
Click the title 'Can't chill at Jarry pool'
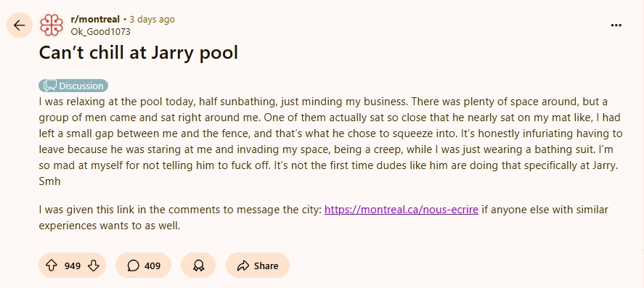[139, 52]
